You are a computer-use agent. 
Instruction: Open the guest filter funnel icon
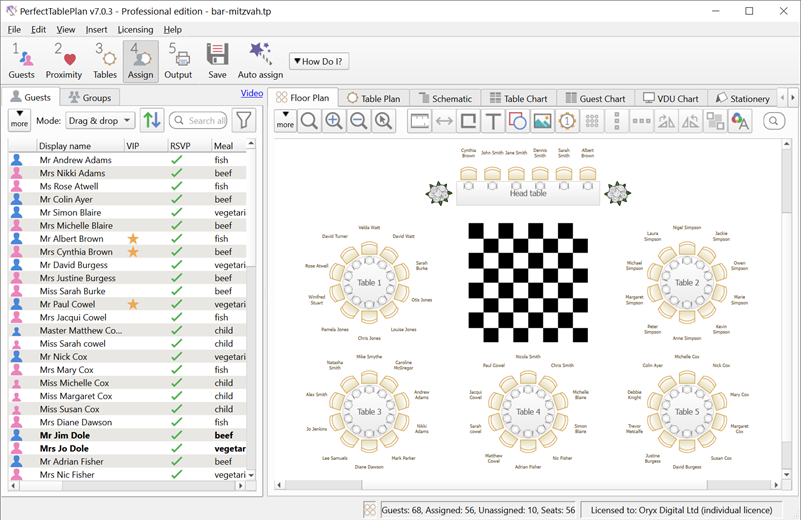[244, 120]
